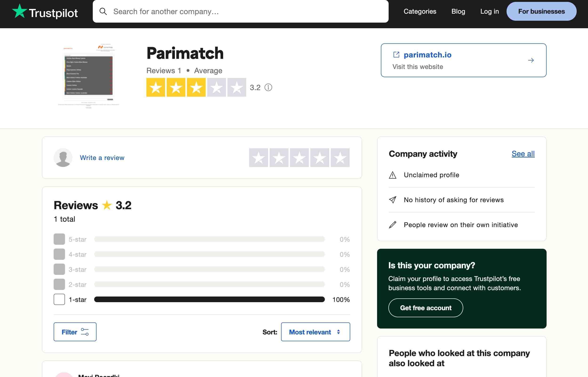Click the rating info icon beside 3.2
This screenshot has height=377, width=588.
[268, 87]
